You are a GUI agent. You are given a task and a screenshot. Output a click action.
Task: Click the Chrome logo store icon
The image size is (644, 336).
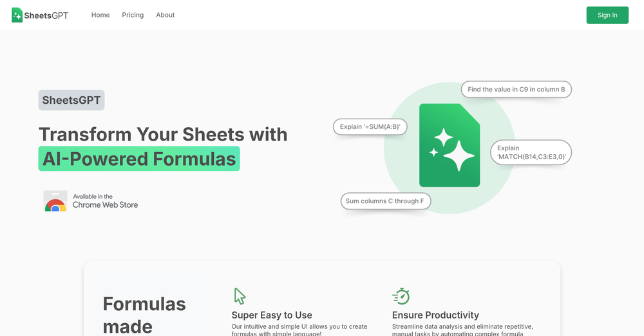click(x=55, y=201)
